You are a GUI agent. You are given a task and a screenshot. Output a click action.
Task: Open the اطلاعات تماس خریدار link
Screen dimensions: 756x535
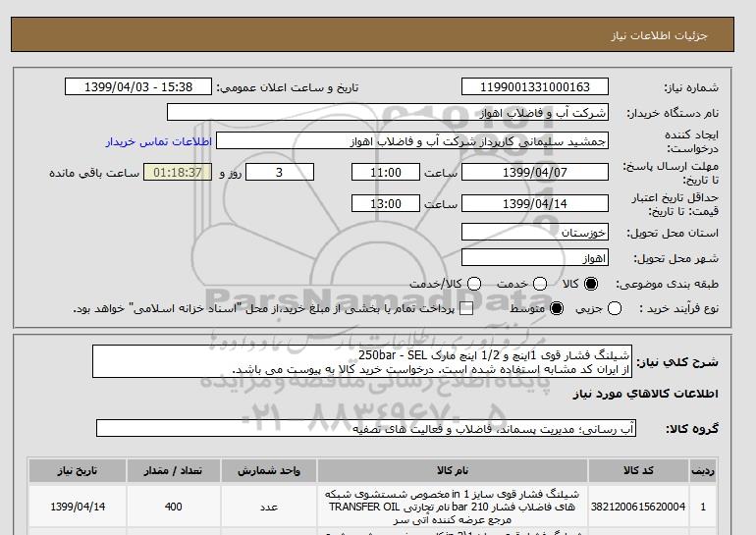pyautogui.click(x=159, y=142)
